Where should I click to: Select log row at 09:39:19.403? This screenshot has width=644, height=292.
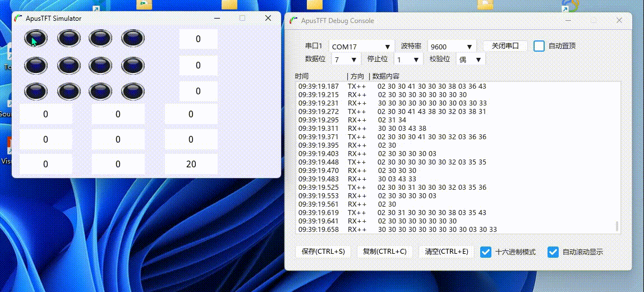tap(455, 154)
